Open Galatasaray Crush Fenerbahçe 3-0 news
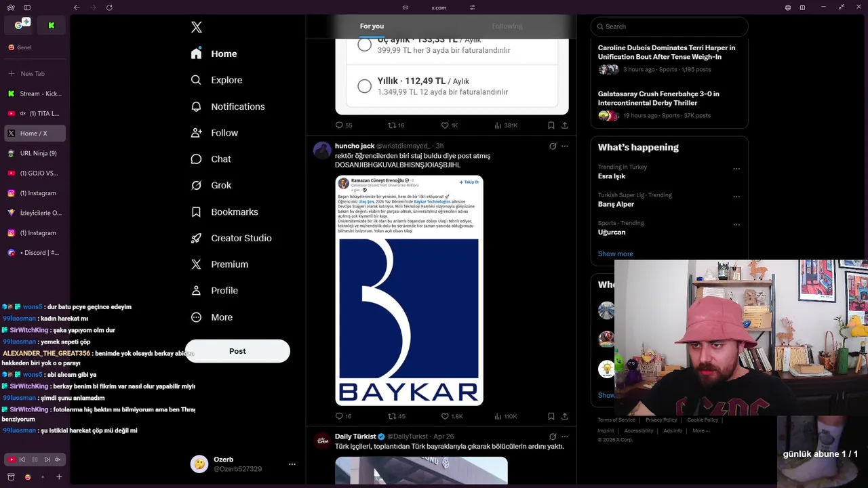Image resolution: width=868 pixels, height=488 pixels. [658, 98]
